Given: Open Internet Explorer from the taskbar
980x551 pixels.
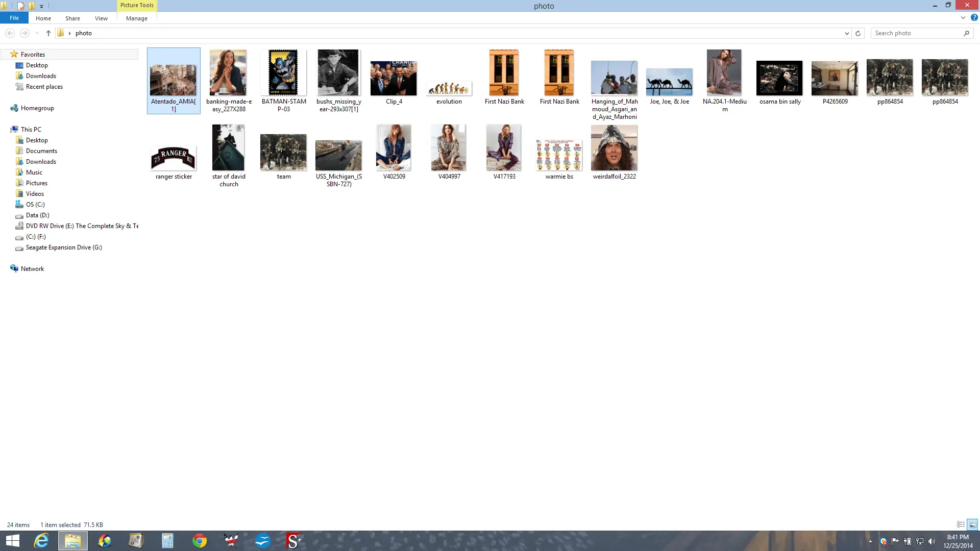Looking at the screenshot, I should pos(41,541).
